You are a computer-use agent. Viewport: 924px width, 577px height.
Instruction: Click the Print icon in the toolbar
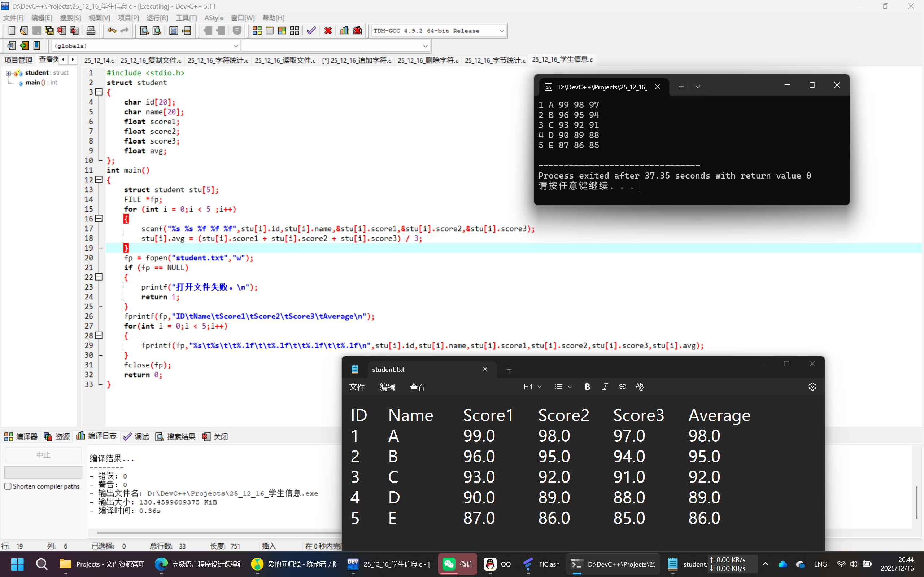point(91,31)
